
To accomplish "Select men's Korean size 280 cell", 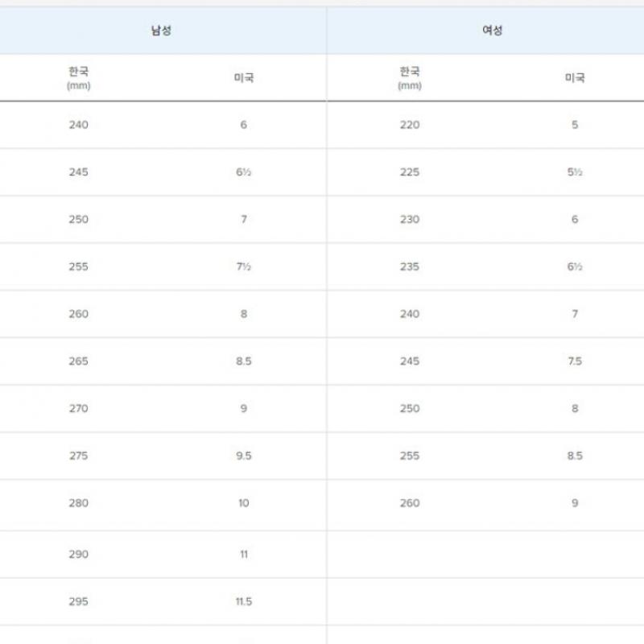I will coord(79,503).
